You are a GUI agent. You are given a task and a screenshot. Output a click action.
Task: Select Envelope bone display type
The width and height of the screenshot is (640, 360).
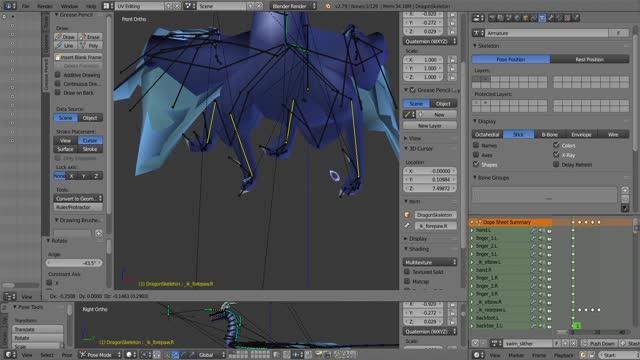[x=581, y=134]
